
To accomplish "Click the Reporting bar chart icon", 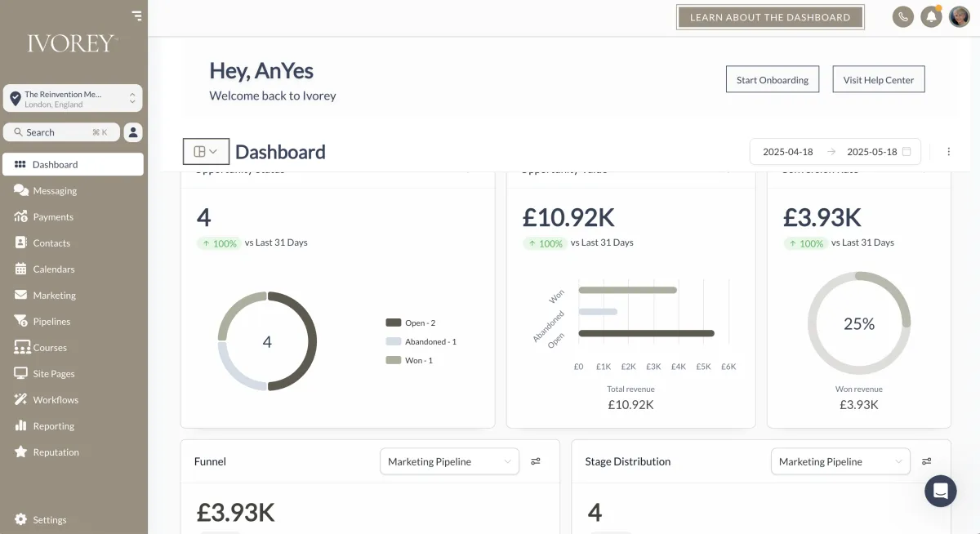I will (x=20, y=425).
